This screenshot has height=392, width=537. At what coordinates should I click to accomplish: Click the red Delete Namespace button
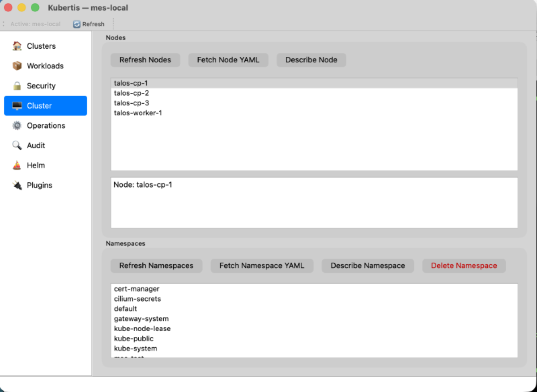point(464,266)
